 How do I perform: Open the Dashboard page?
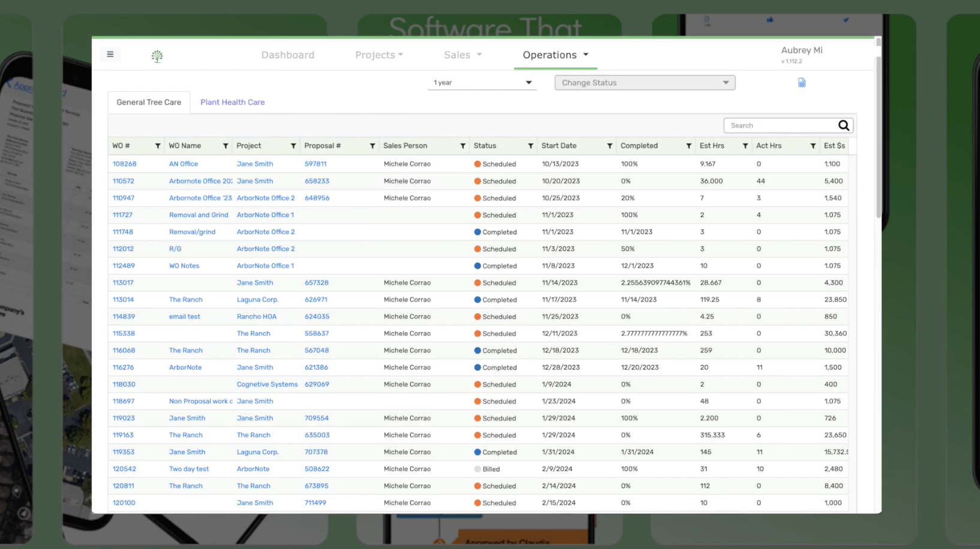click(x=288, y=55)
